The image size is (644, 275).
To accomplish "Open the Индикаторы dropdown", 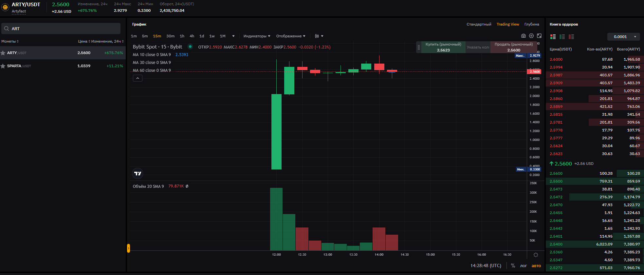I will 257,36.
